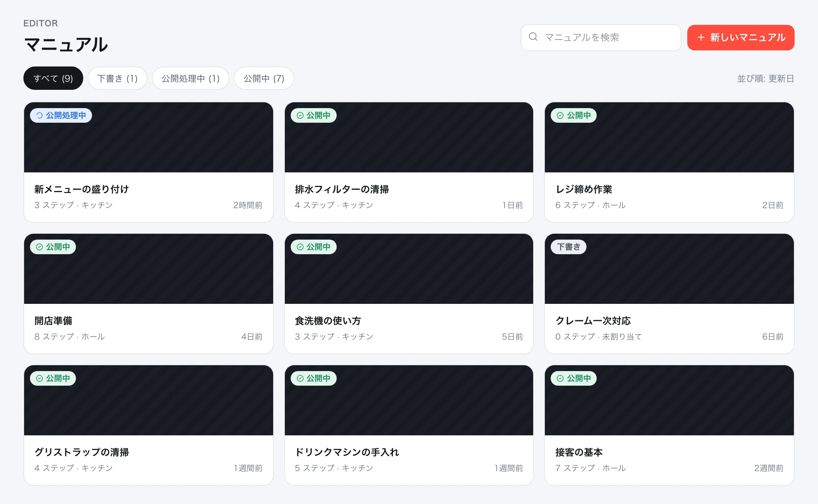Screen dimensions: 818x504
Task: Click the 接客の基本 title
Action: 579,452
